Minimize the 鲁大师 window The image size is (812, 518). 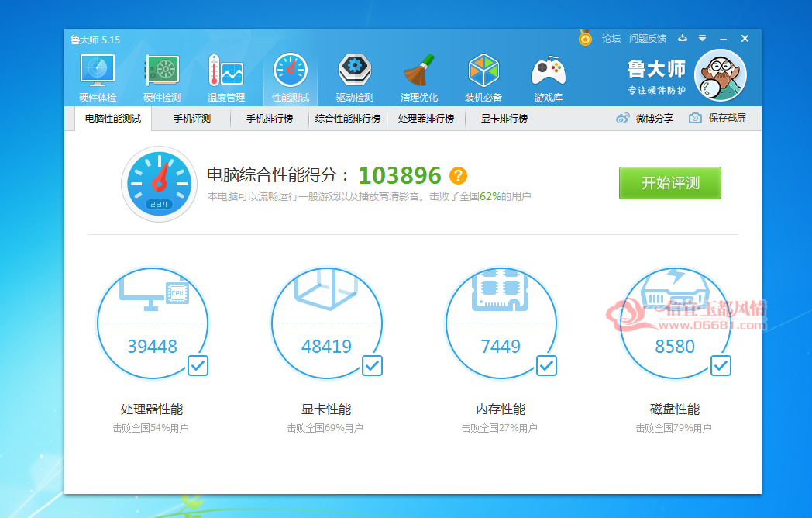click(724, 39)
